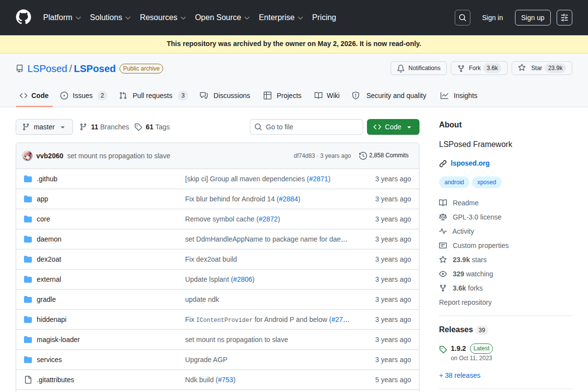Open the green Code dropdown button
The image size is (588, 392).
[393, 127]
